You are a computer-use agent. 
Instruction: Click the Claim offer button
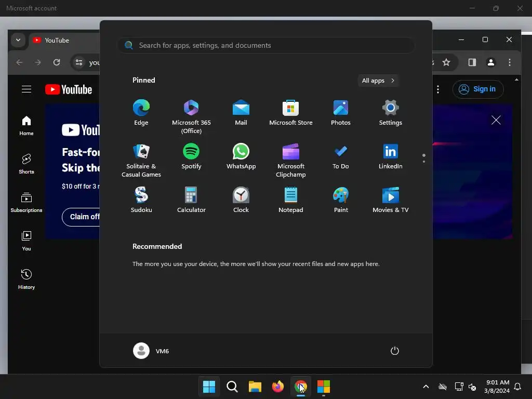point(81,217)
